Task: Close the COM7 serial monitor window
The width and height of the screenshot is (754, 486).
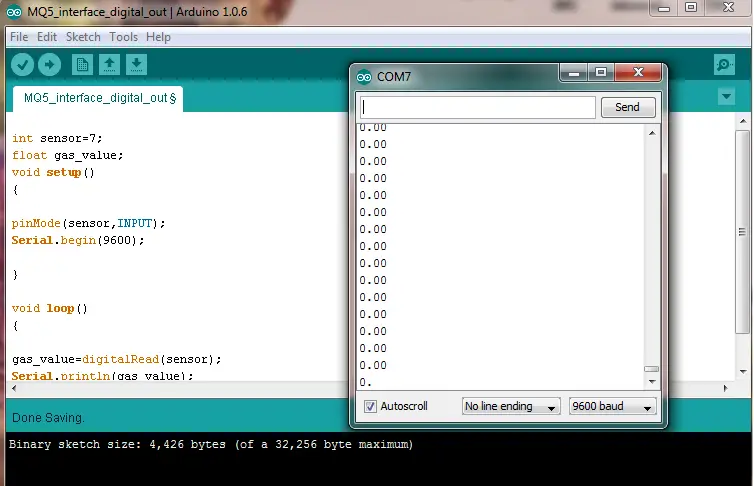Action: tap(639, 73)
